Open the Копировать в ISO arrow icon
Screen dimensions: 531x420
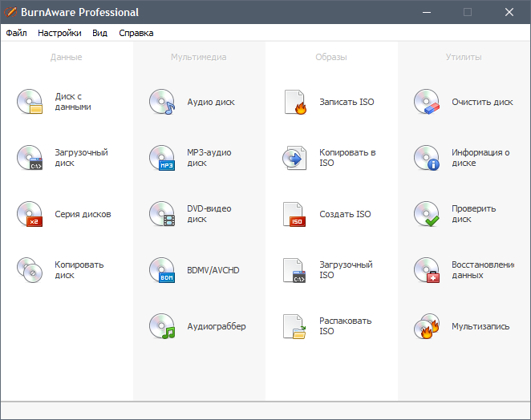click(294, 158)
